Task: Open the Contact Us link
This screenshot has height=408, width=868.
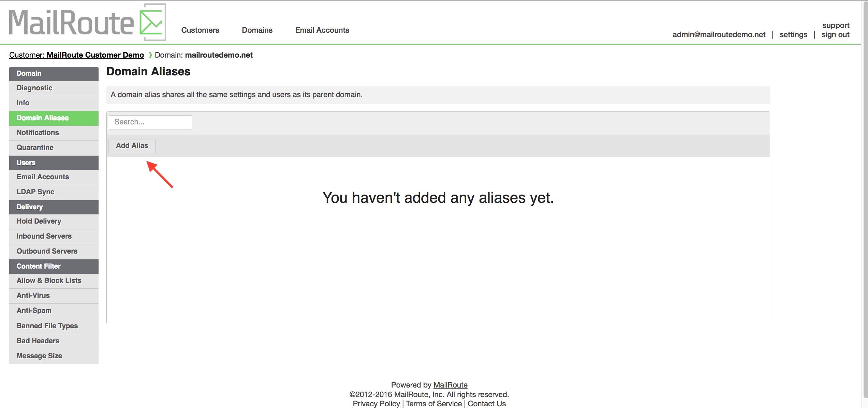Action: coord(487,404)
